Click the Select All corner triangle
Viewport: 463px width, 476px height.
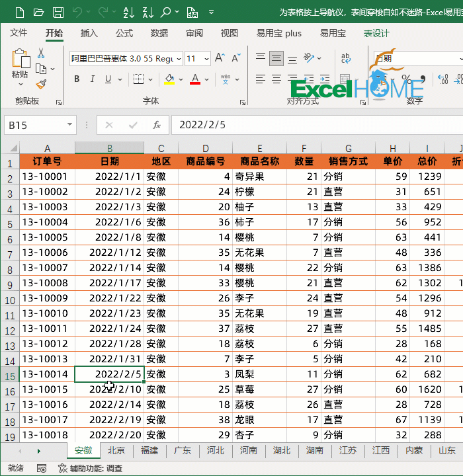[13, 148]
